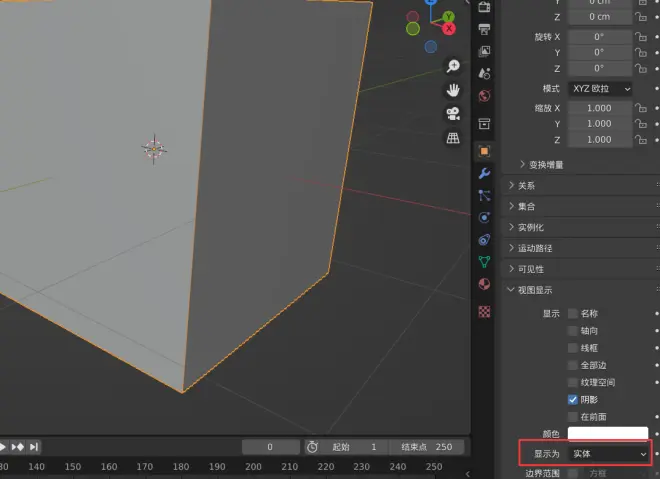Open the Collection properties tab (box icon)

[x=484, y=124]
